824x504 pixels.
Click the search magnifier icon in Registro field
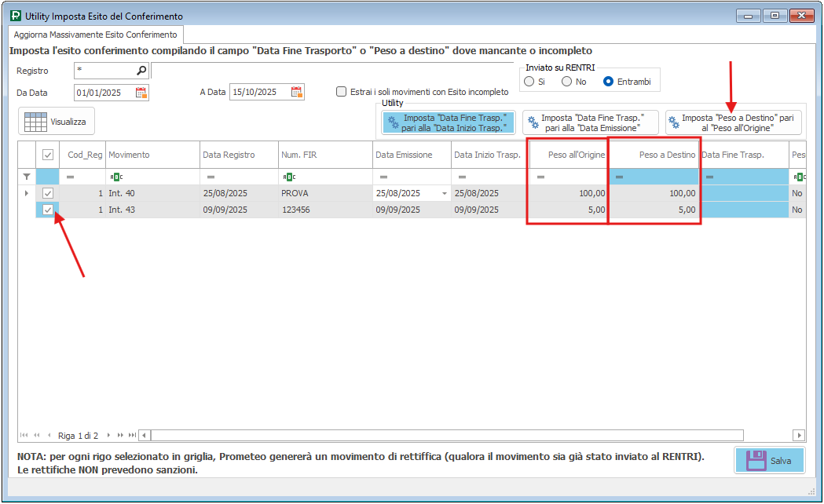point(141,71)
